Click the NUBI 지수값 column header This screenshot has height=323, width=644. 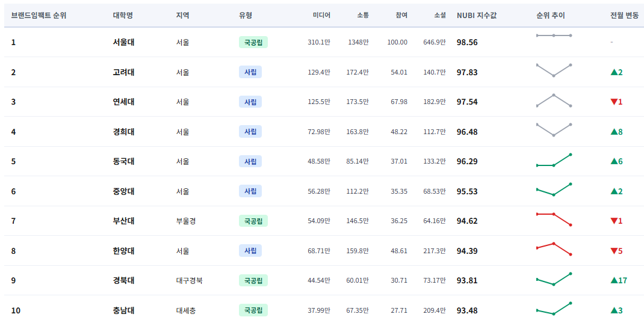[477, 16]
